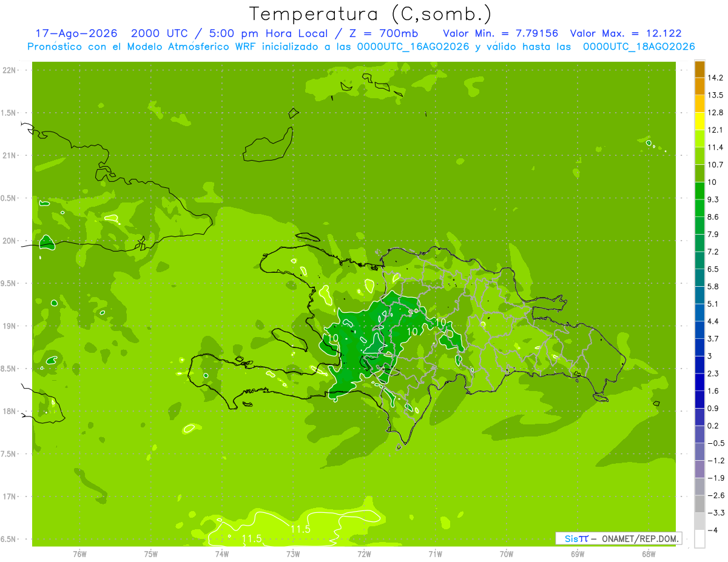Click the teal swatch between 5.8 and 6.5
The height and width of the screenshot is (562, 728).
(x=699, y=278)
